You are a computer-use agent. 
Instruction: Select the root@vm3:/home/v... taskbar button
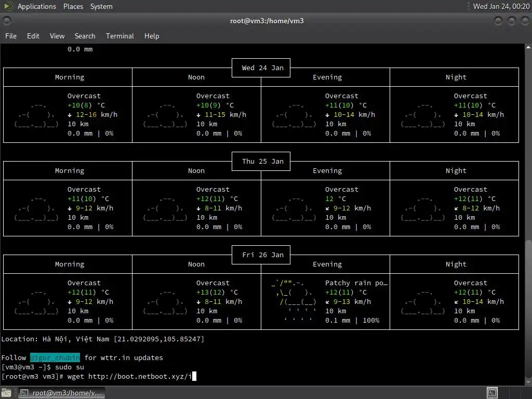click(61, 393)
